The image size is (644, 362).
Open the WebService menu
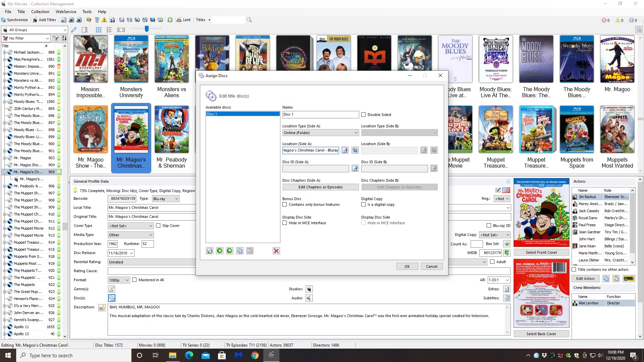tap(66, 11)
